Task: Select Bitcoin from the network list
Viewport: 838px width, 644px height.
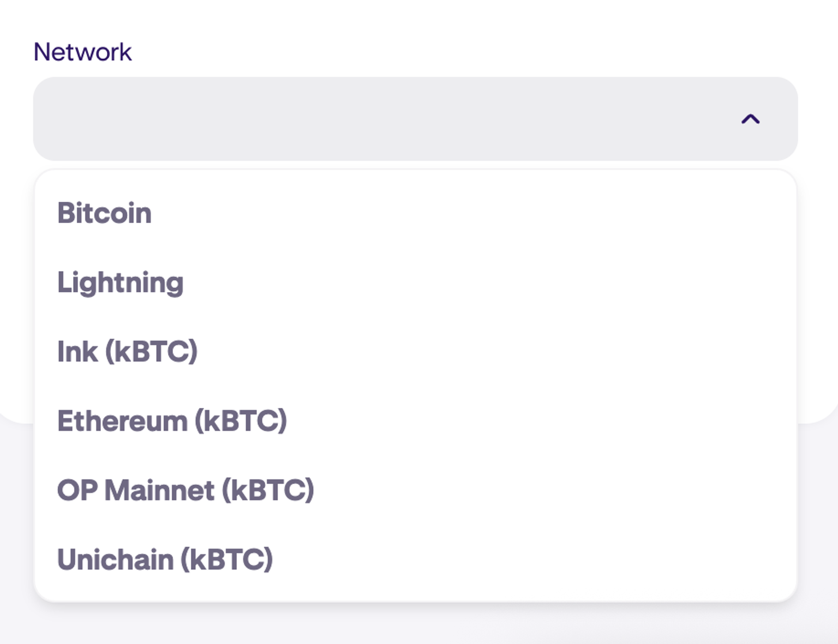Action: tap(105, 213)
